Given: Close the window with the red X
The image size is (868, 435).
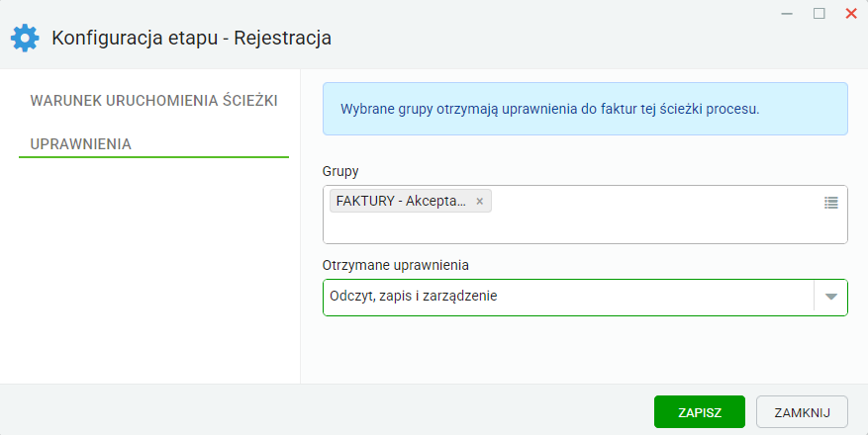Looking at the screenshot, I should 851,14.
